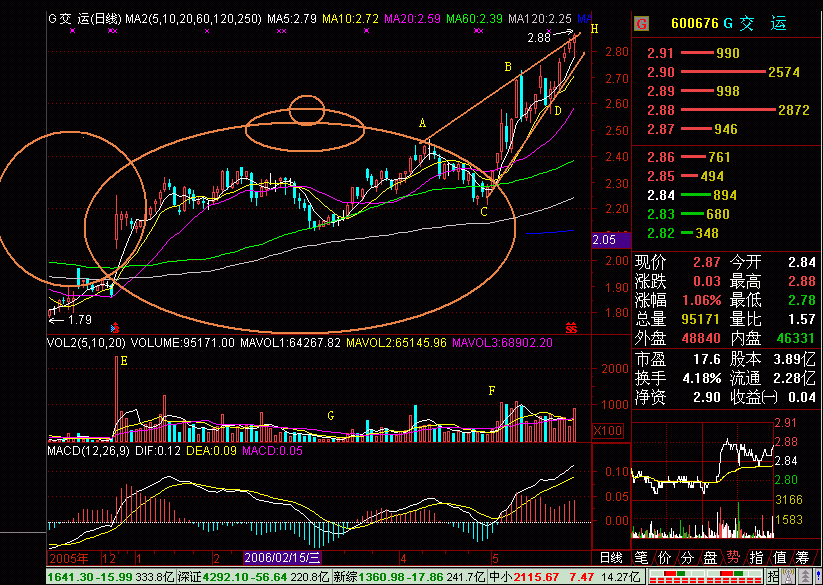Screen dimensions: 823x585
Task: Click the 日线 period selector
Action: pyautogui.click(x=611, y=557)
